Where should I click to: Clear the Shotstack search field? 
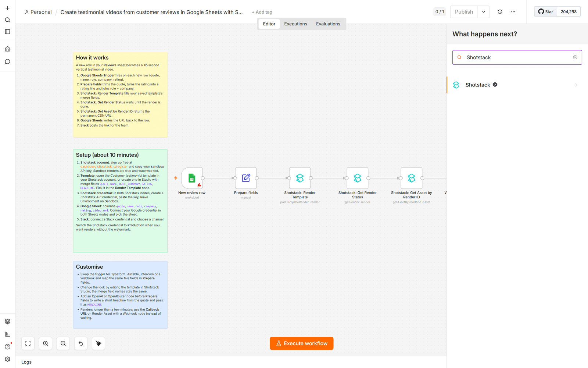(x=575, y=57)
